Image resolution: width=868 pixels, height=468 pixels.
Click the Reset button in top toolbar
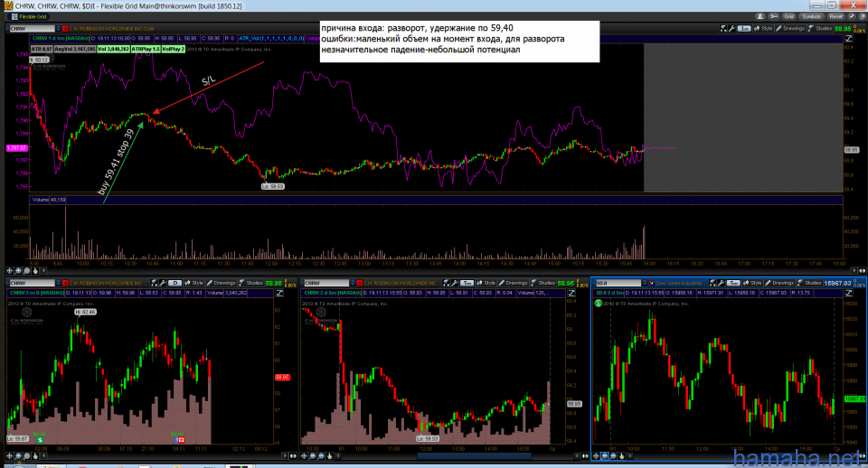coord(835,16)
